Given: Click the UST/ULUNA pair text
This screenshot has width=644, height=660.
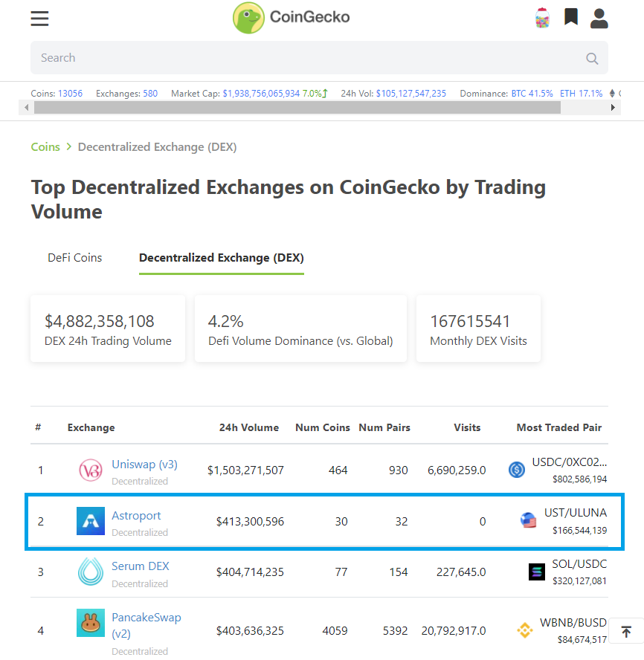Looking at the screenshot, I should tap(576, 513).
